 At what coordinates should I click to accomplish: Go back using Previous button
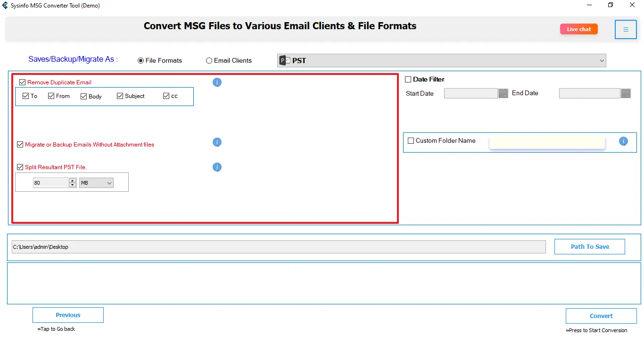68,315
